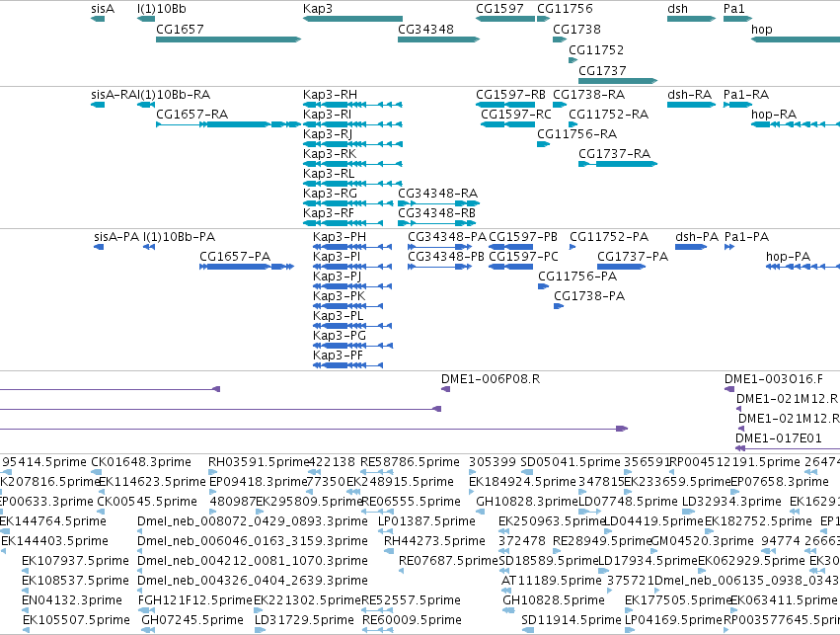The width and height of the screenshot is (840, 635).
Task: Select the Pa1-PA protein label
Action: coord(747,237)
